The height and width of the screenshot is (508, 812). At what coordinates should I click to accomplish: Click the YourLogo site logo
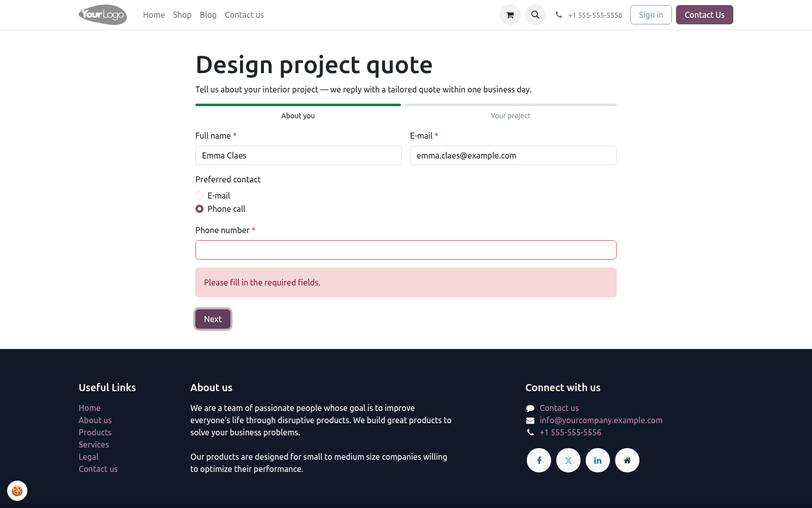pyautogui.click(x=103, y=15)
